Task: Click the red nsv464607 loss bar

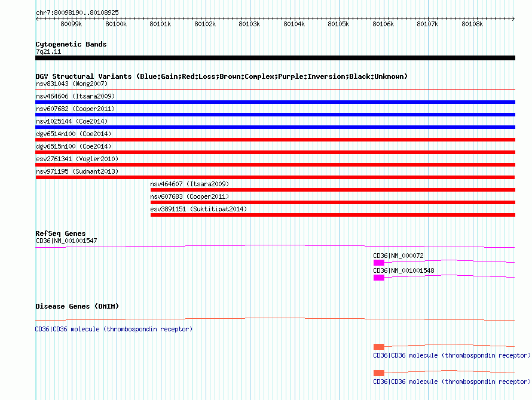Action: coord(333,190)
